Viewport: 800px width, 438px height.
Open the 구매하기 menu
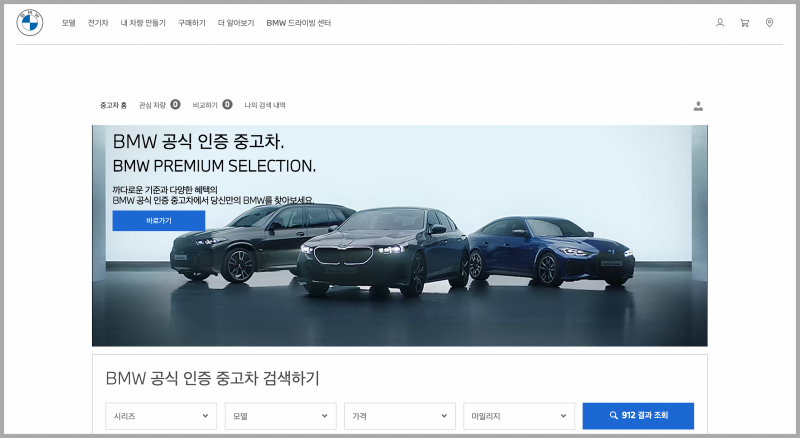click(x=191, y=22)
